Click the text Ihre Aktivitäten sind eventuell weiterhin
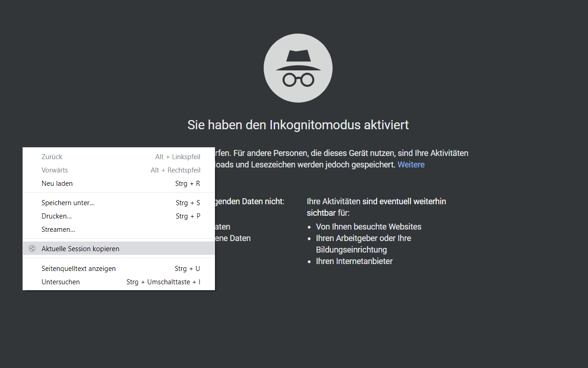Viewport: 588px width, 368px height. tap(376, 201)
